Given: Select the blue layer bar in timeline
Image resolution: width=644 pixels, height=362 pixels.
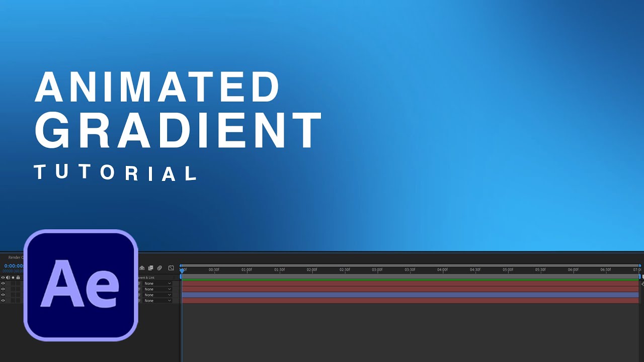Looking at the screenshot, I should click(x=410, y=295).
